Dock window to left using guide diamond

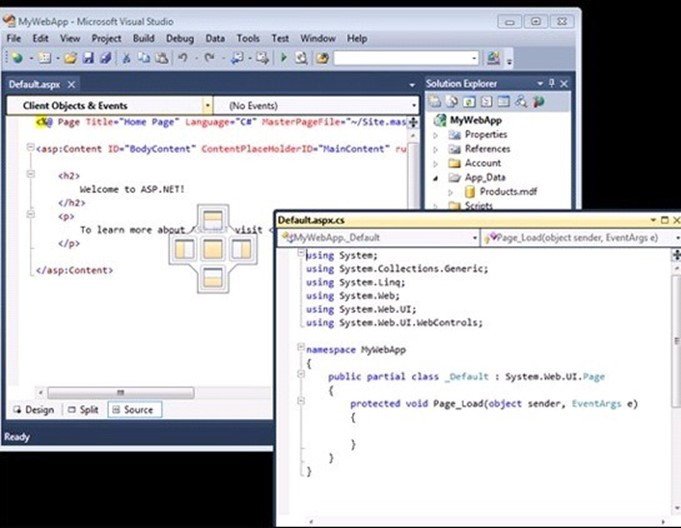click(184, 250)
